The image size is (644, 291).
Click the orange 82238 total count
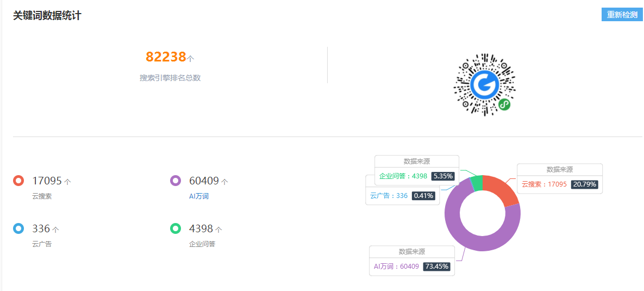[x=166, y=57]
